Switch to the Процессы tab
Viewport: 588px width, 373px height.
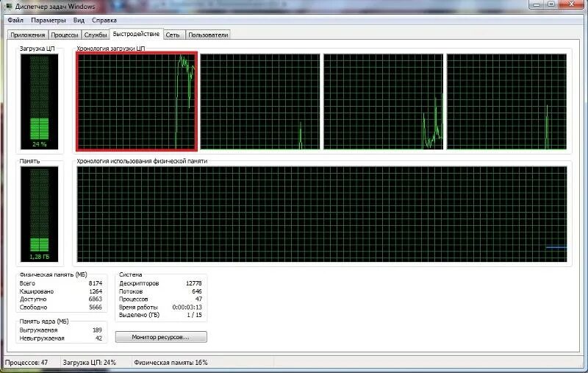65,35
